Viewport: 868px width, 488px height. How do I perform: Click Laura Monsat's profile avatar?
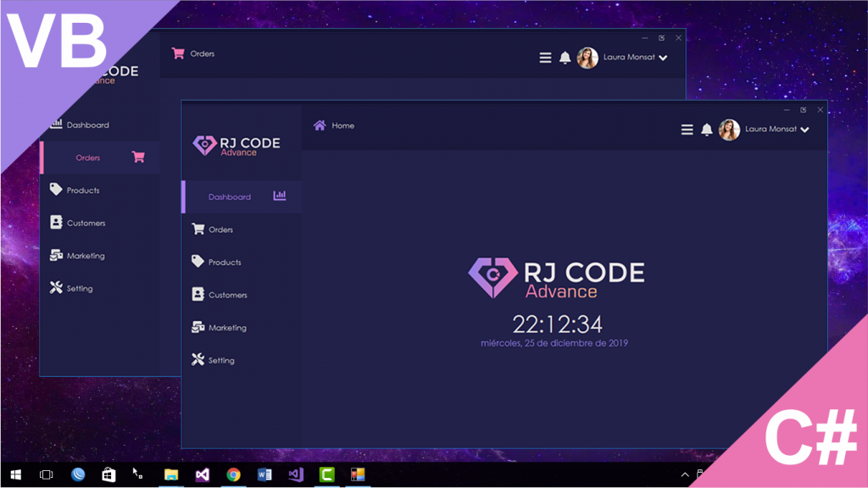pyautogui.click(x=730, y=130)
